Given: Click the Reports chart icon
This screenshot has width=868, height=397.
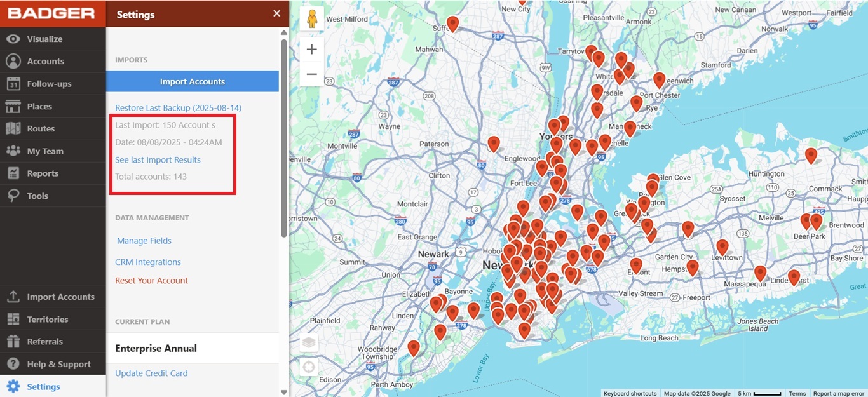Looking at the screenshot, I should [13, 173].
